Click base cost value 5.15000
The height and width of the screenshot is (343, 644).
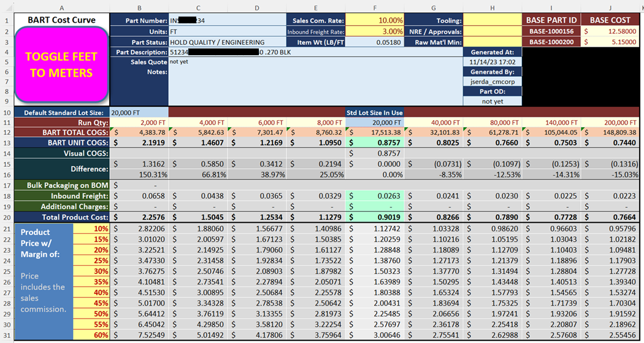click(x=610, y=42)
